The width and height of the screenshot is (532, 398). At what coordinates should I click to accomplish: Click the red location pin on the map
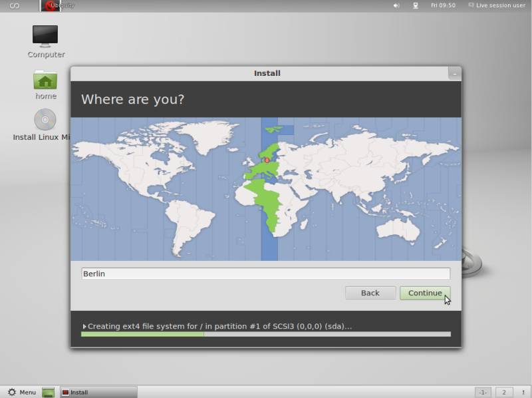point(267,160)
